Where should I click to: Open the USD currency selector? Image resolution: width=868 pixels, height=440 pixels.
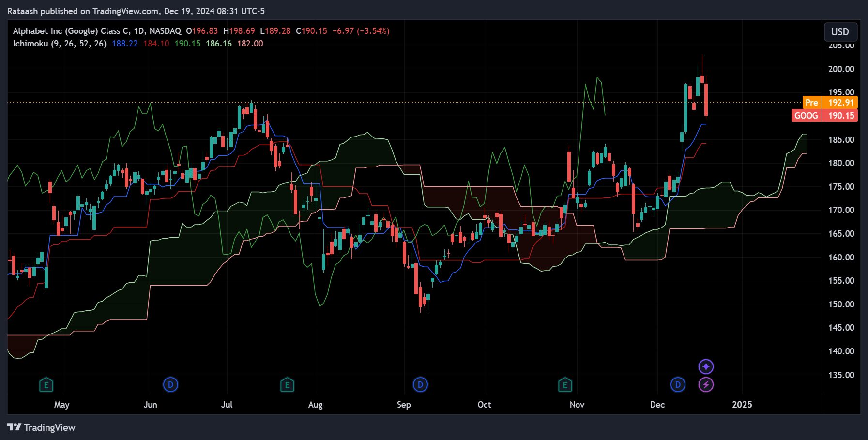840,32
